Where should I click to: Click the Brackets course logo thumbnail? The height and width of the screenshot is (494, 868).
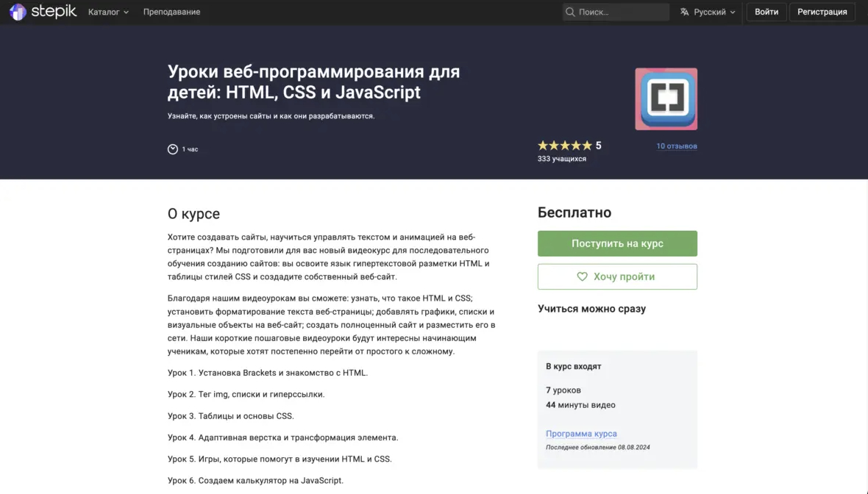[x=666, y=99]
